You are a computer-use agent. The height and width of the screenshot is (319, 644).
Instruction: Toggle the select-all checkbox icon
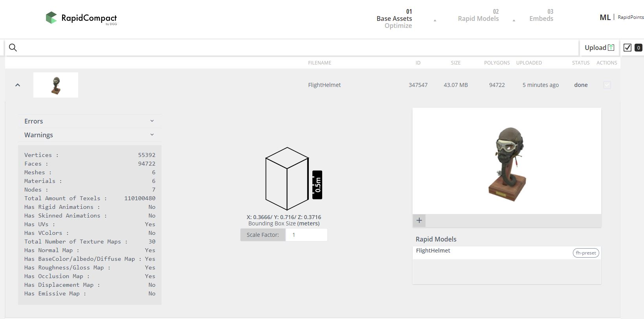coord(627,48)
